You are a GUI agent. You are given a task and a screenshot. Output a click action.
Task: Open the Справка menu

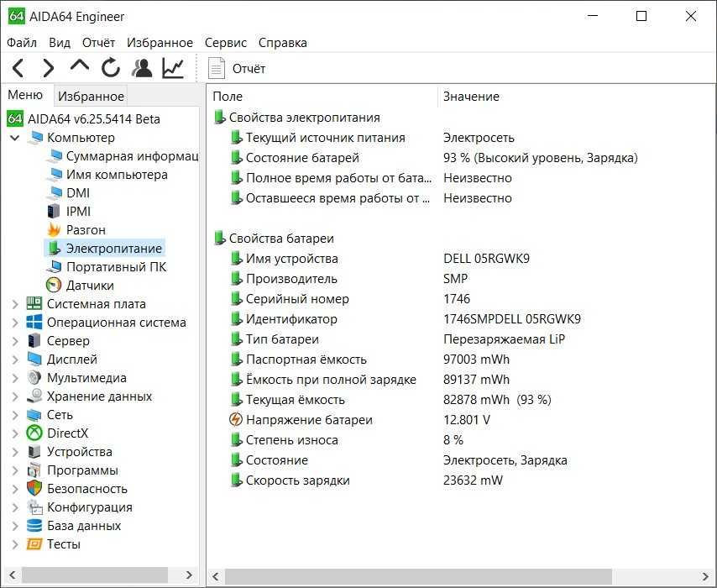click(283, 43)
